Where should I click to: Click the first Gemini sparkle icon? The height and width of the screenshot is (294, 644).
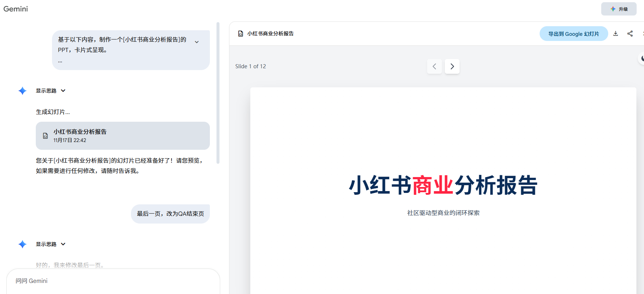(22, 91)
